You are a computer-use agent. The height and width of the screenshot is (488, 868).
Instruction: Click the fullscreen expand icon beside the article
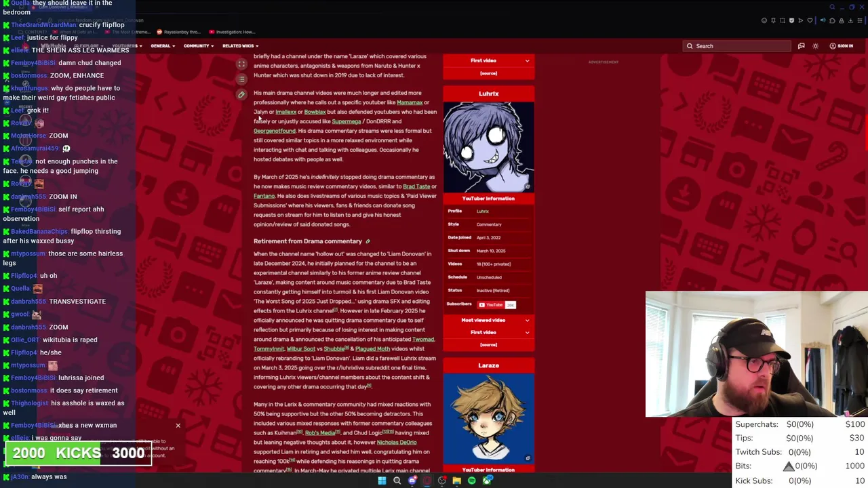[241, 64]
